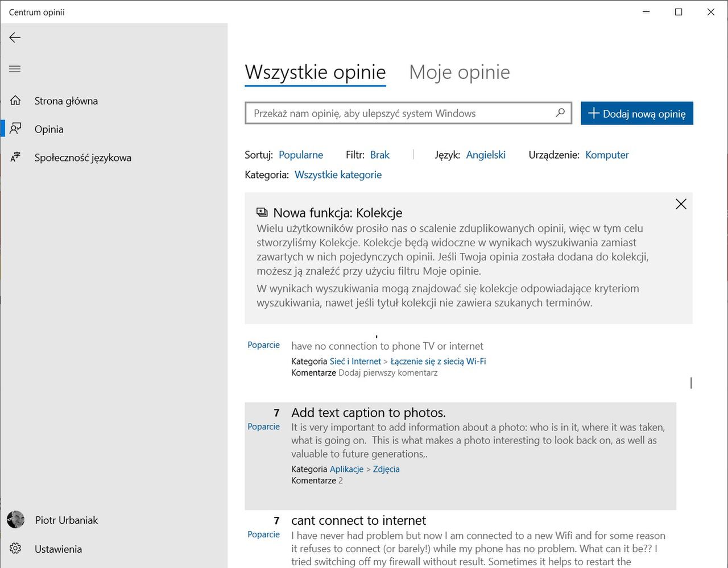Click the Opinia feedback icon
728x568 pixels.
tap(15, 129)
